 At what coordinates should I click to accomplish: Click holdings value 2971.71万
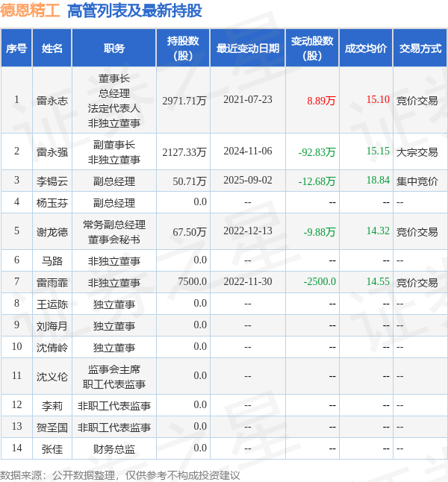(x=184, y=101)
